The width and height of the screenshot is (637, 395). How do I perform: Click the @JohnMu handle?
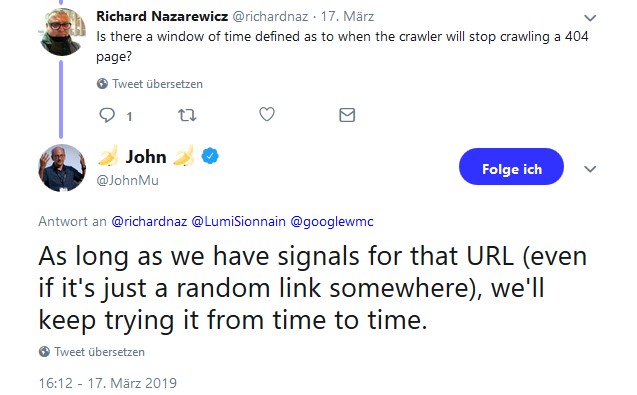point(128,180)
